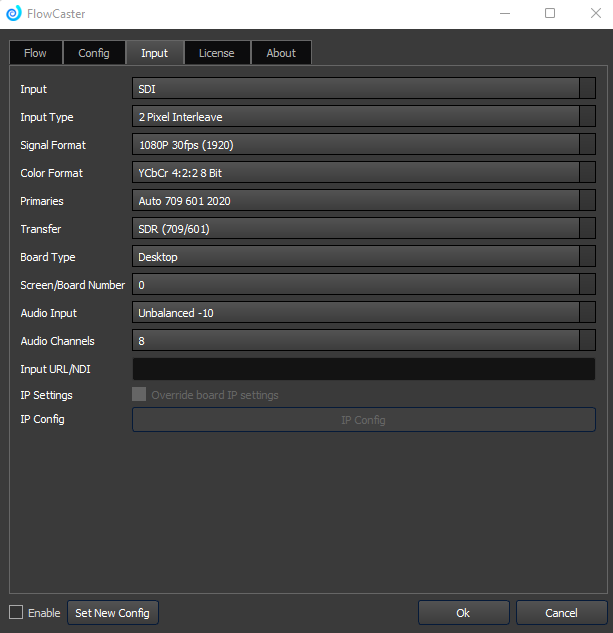Open the Input dropdown showing SDI
The width and height of the screenshot is (613, 633).
pyautogui.click(x=363, y=89)
